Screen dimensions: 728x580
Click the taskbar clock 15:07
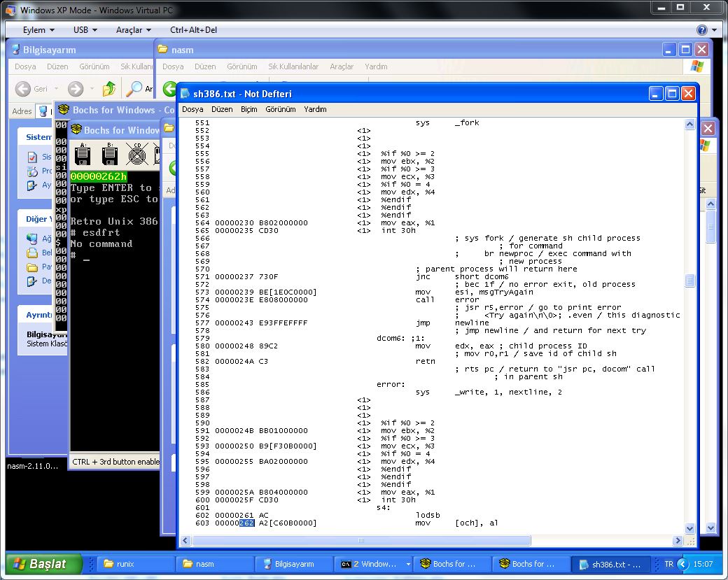[x=703, y=564]
